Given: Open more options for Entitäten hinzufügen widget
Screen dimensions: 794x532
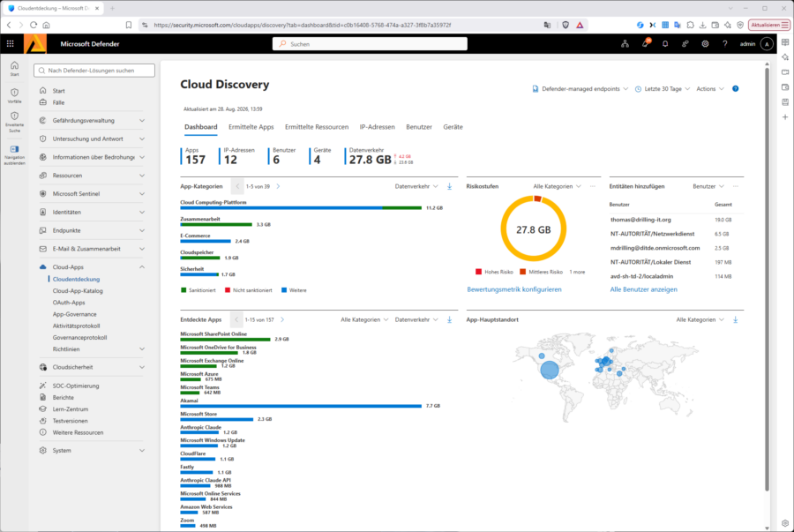Looking at the screenshot, I should click(735, 186).
